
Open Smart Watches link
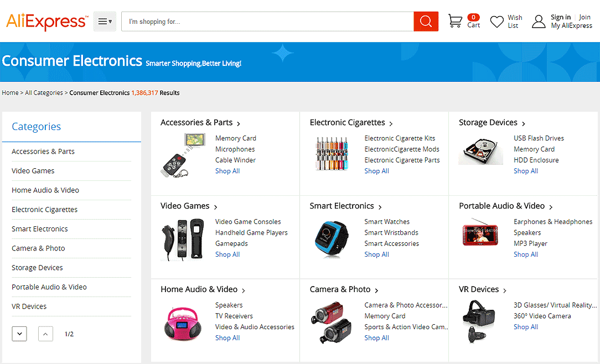tap(387, 222)
